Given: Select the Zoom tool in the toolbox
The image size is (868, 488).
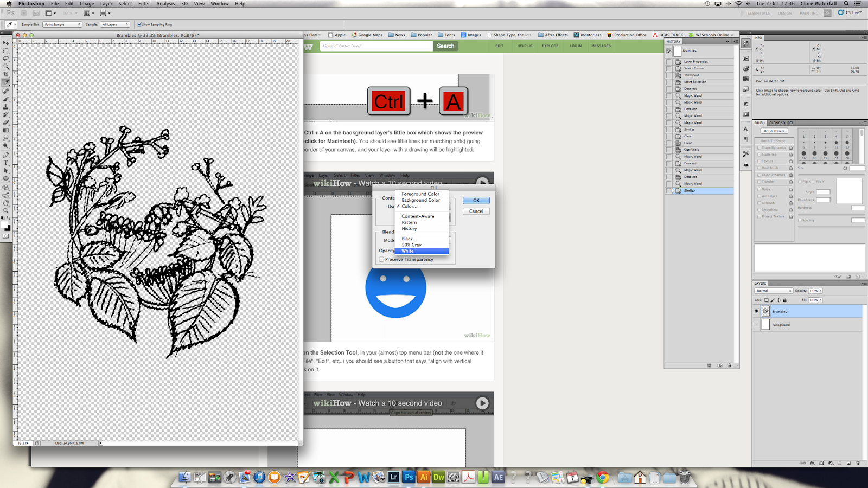Looking at the screenshot, I should point(5,210).
